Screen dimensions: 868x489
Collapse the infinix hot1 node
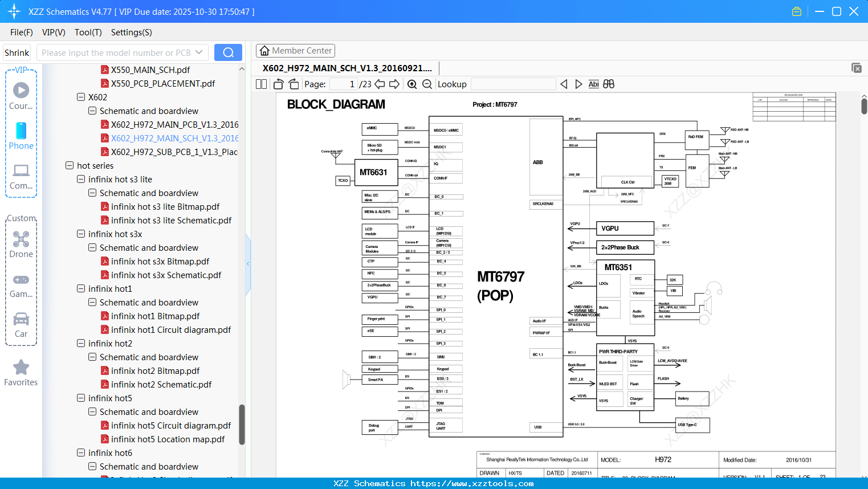pyautogui.click(x=81, y=288)
